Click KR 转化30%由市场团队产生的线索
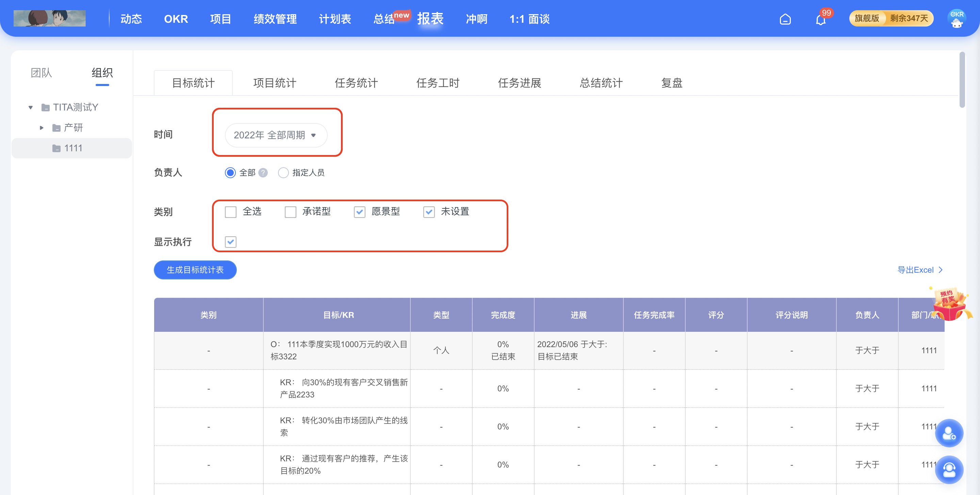The width and height of the screenshot is (980, 495). (x=344, y=427)
